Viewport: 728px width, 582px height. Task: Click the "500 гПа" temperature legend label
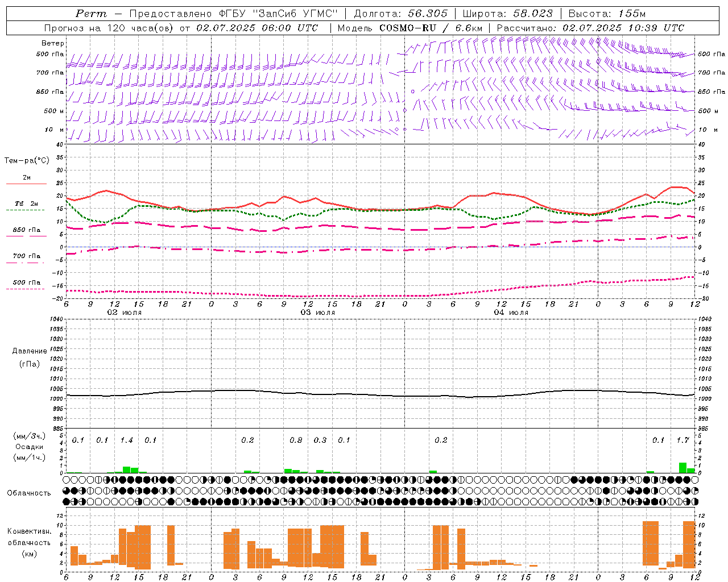(x=27, y=282)
